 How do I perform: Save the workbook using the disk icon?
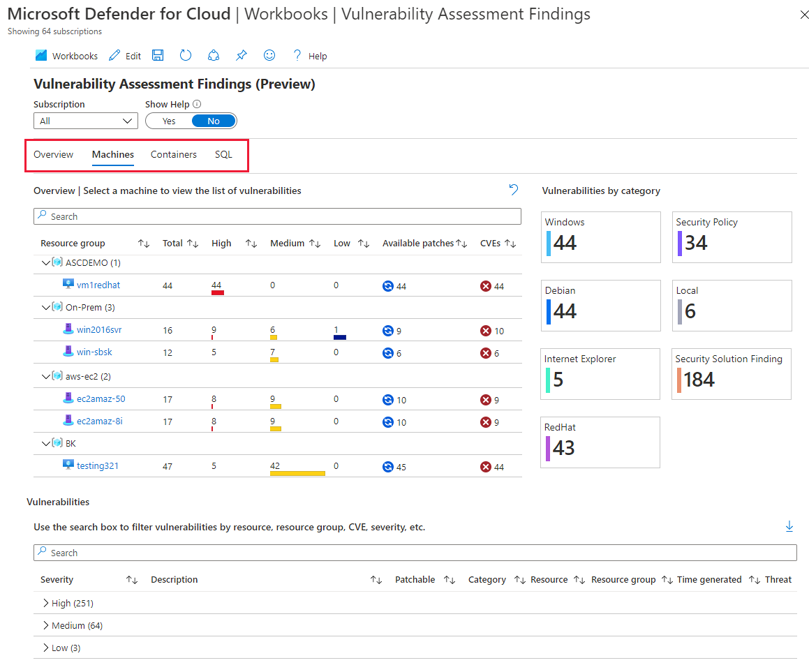coord(157,55)
